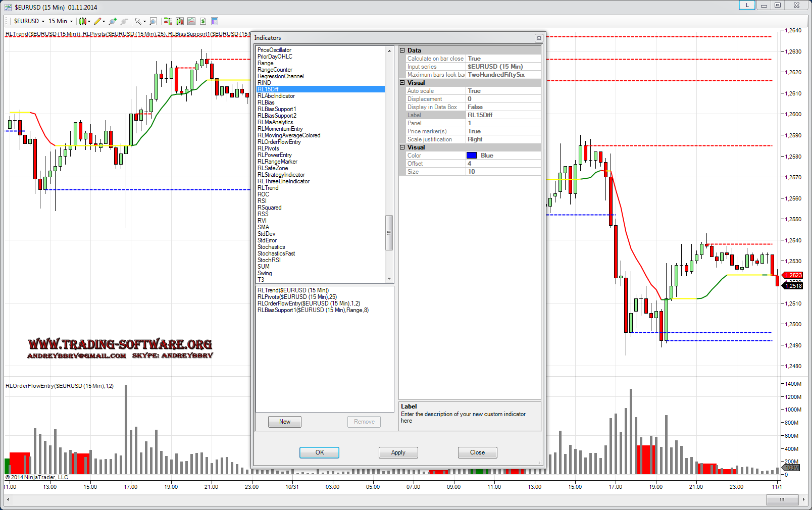Click the Blue color swatch
This screenshot has height=510, width=812.
coord(472,156)
